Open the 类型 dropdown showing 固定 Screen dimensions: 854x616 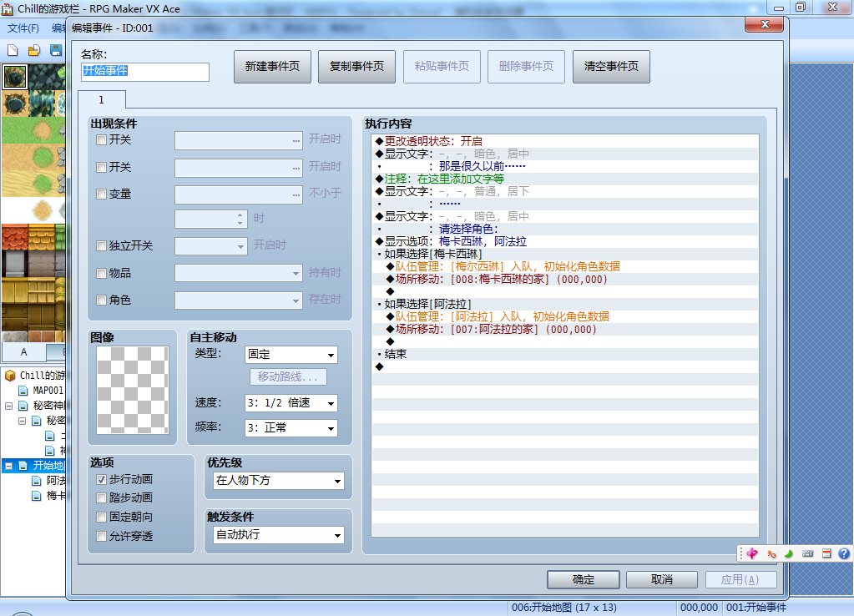click(291, 355)
